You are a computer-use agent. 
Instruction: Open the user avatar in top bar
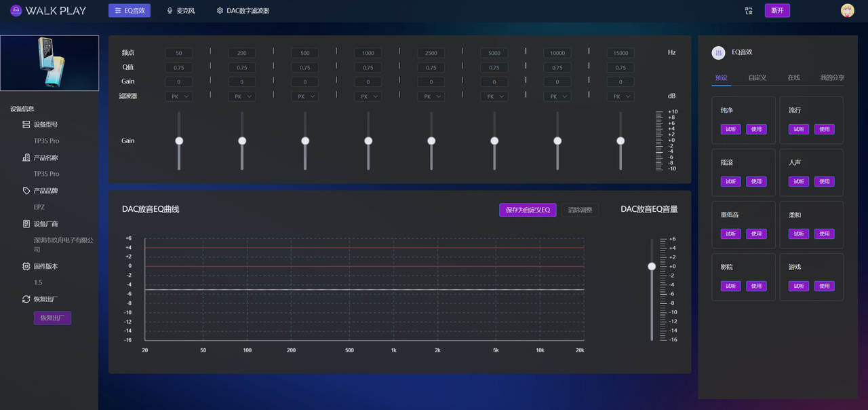click(847, 11)
